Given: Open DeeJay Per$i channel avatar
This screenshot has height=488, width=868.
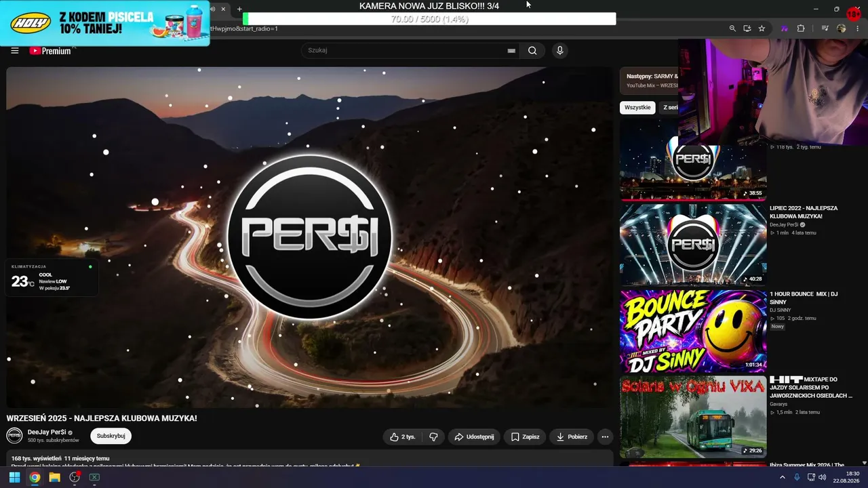Looking at the screenshot, I should click(x=14, y=436).
